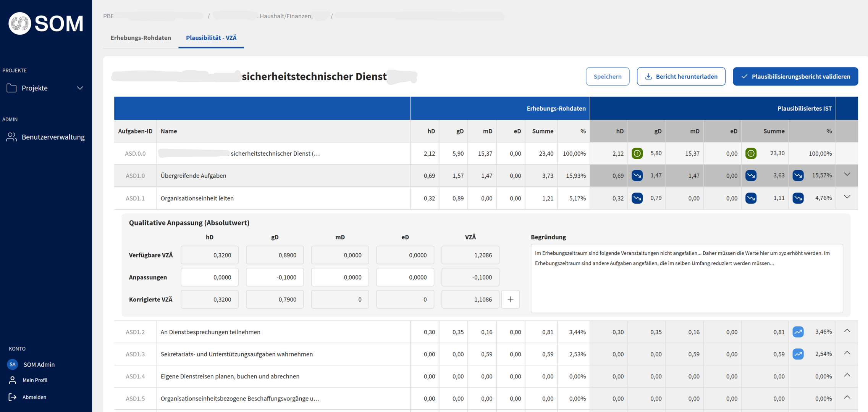Click downtrend icon beside percentage 4,76%
The image size is (868, 412).
point(798,198)
